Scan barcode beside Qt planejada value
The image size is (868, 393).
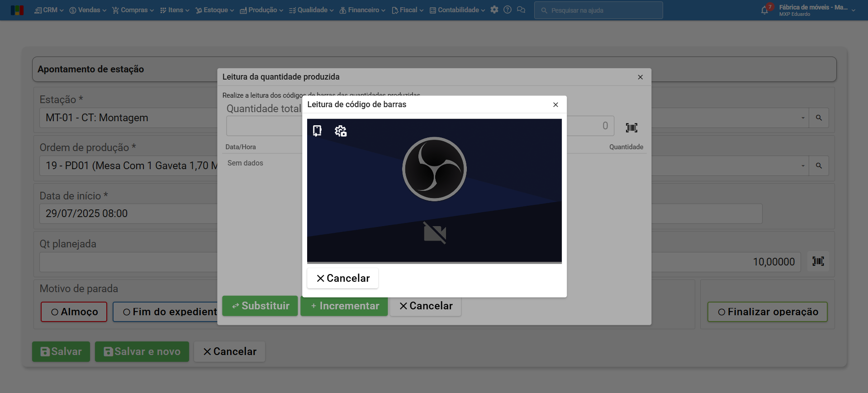818,261
